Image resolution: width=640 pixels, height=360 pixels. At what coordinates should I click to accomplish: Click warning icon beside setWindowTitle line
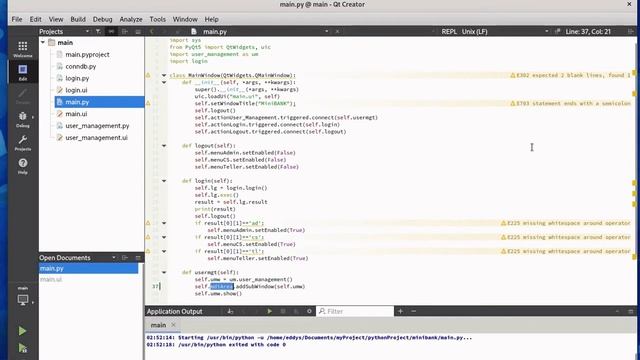pyautogui.click(x=148, y=103)
